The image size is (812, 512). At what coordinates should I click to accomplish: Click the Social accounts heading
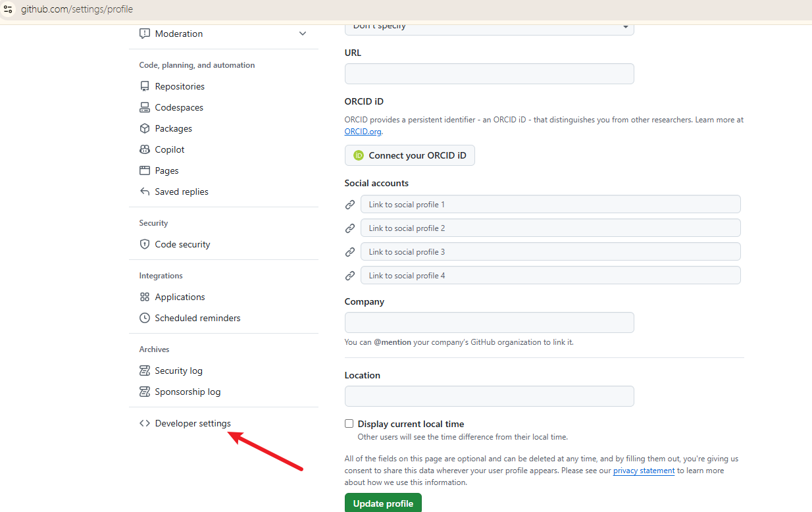[376, 183]
